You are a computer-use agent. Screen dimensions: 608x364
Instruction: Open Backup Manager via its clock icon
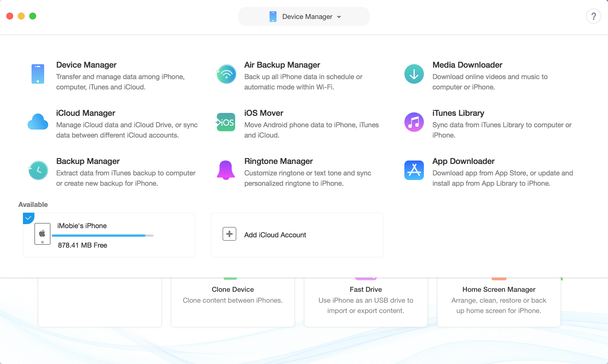pyautogui.click(x=38, y=170)
